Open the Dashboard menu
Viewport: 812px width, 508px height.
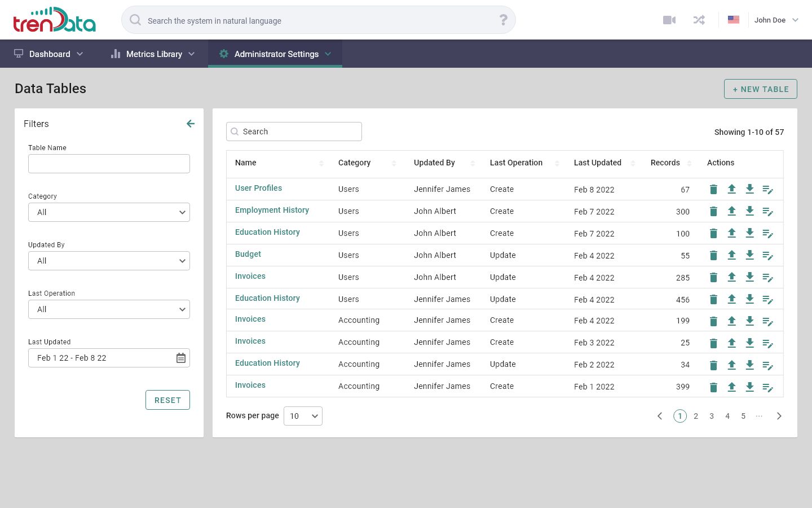pyautogui.click(x=48, y=54)
